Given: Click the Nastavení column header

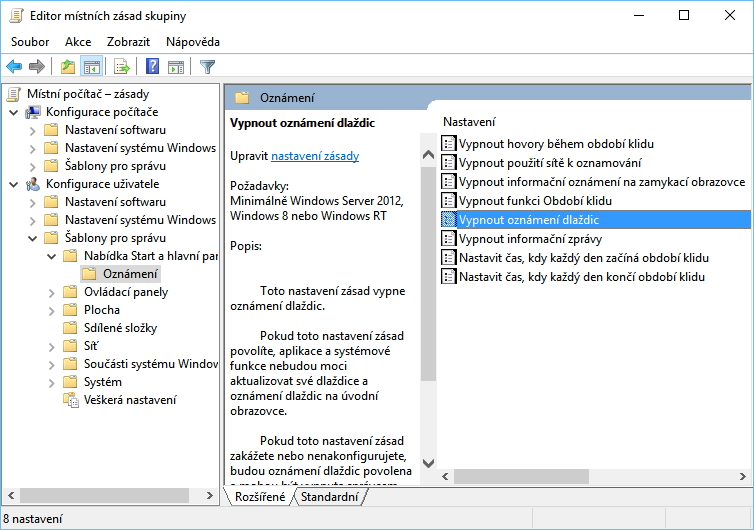Looking at the screenshot, I should point(469,121).
